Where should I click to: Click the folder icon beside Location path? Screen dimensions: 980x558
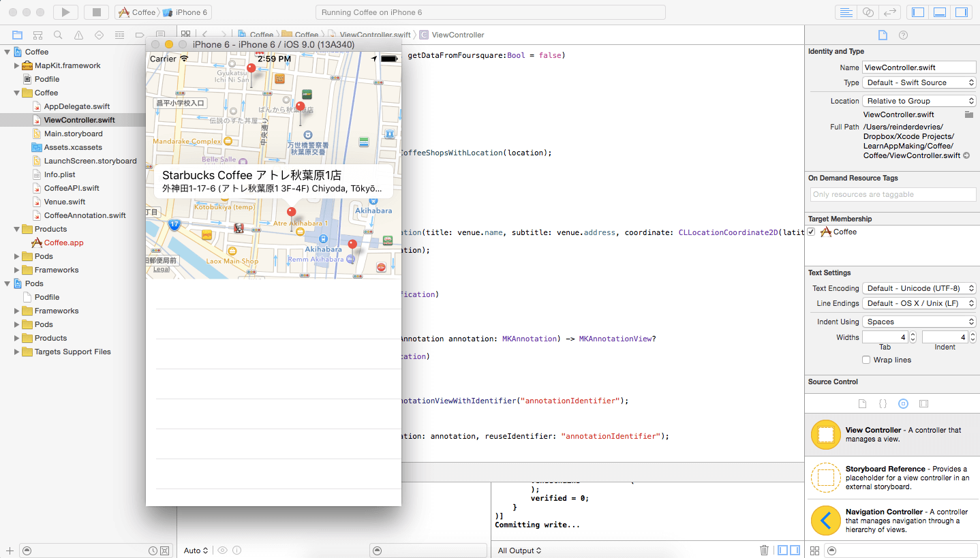click(969, 114)
